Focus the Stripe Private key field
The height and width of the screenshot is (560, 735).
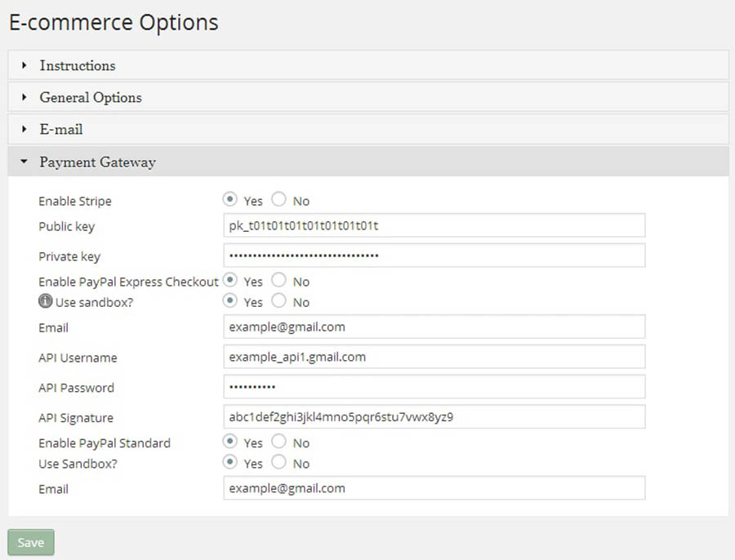point(434,256)
